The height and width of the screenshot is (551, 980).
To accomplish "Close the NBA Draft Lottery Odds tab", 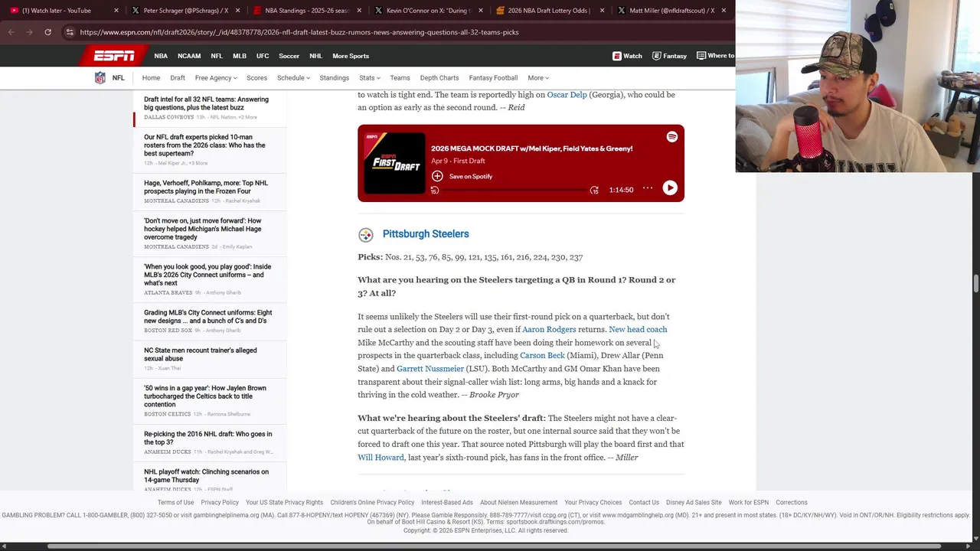I will click(602, 11).
